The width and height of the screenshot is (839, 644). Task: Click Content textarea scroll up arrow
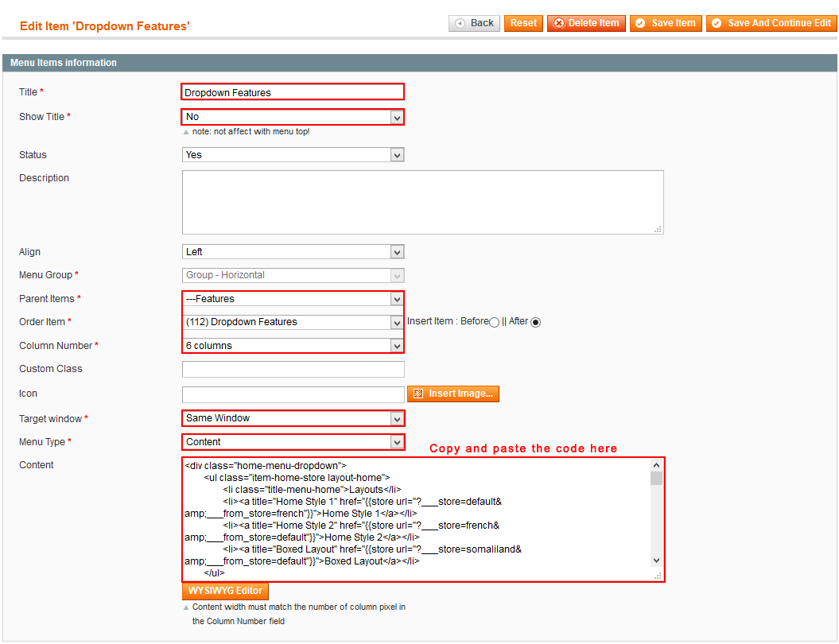click(x=657, y=465)
